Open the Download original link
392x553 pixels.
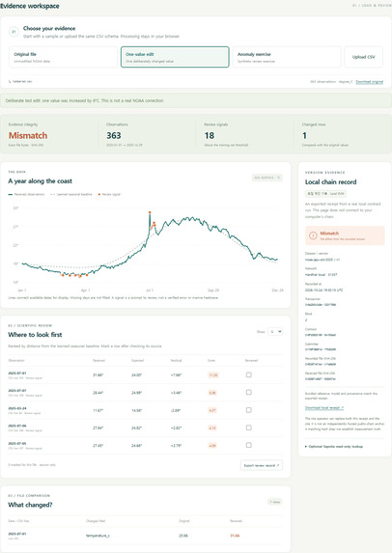369,82
